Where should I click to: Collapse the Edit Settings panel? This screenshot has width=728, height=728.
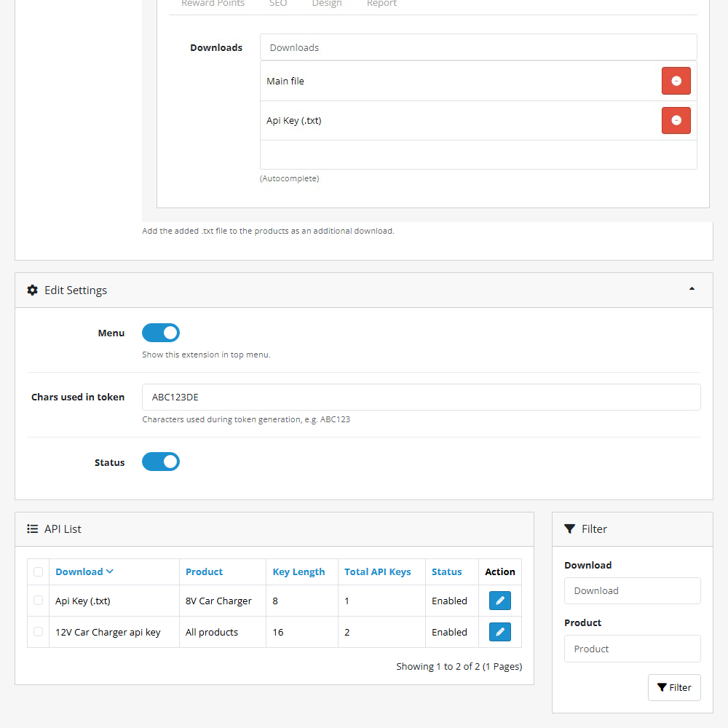(x=692, y=290)
